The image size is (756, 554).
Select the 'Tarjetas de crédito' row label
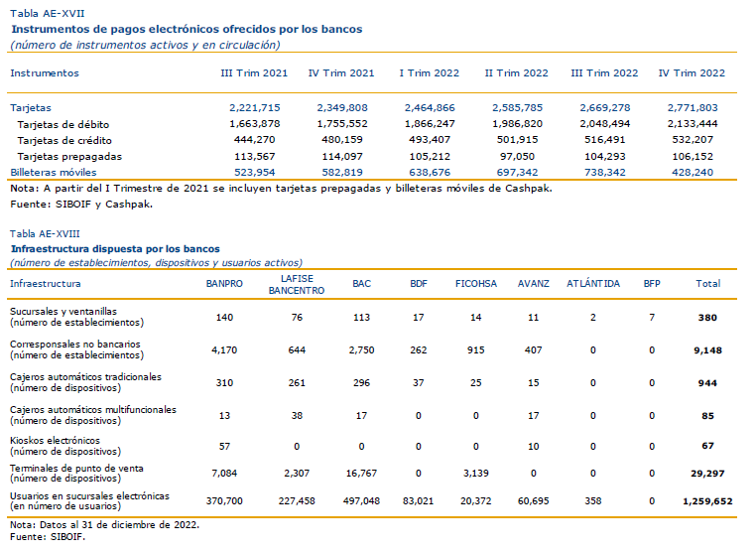tap(64, 140)
